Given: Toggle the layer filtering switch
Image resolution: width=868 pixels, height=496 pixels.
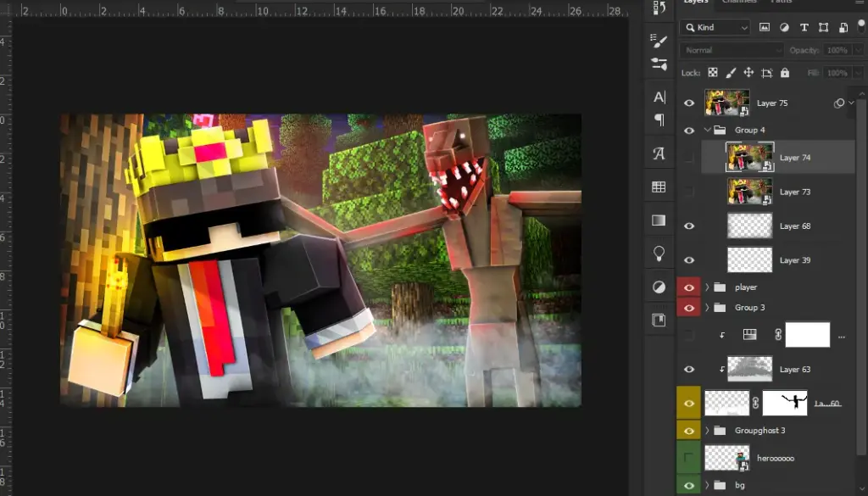Looking at the screenshot, I should (x=861, y=27).
